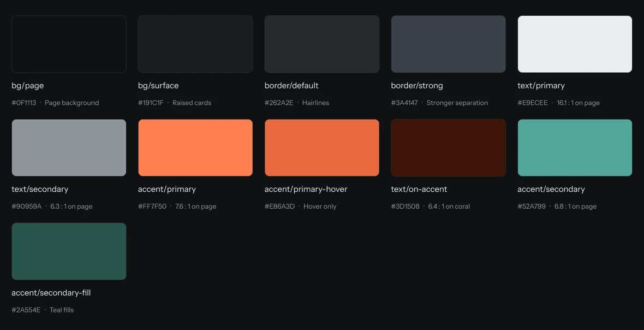This screenshot has height=330, width=644.
Task: Click the 'bg/page' token name
Action: (27, 86)
